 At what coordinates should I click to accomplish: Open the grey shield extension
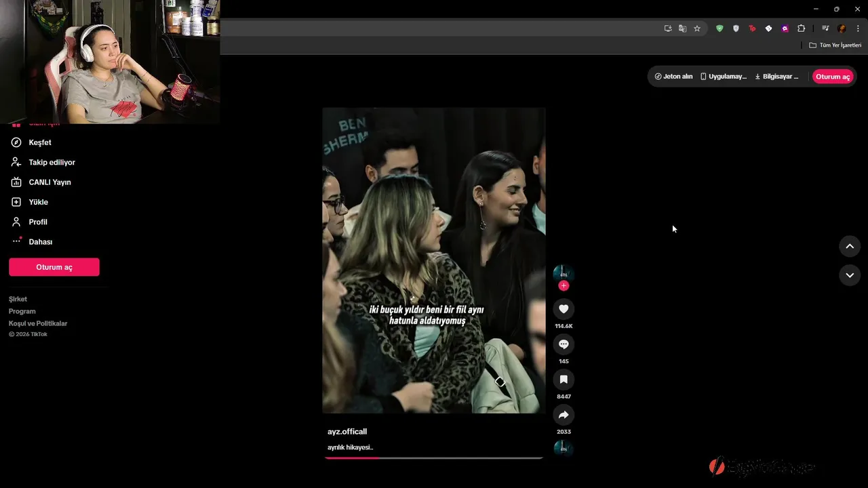click(x=736, y=28)
